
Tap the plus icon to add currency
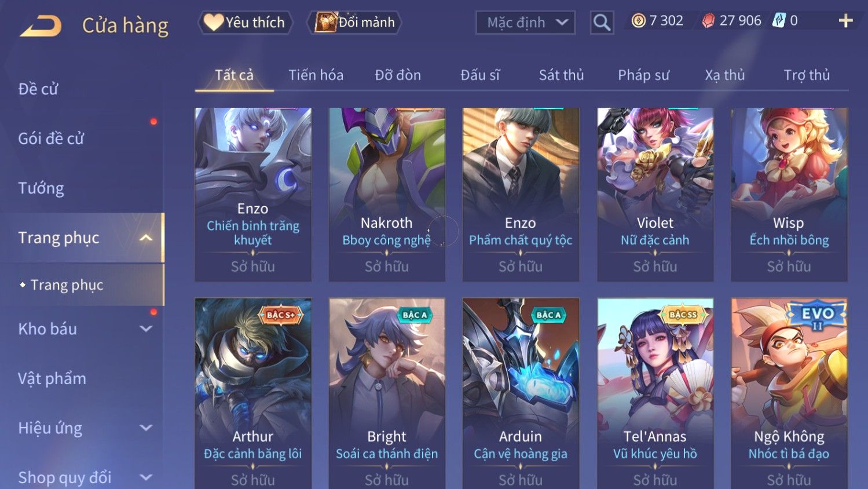point(845,21)
